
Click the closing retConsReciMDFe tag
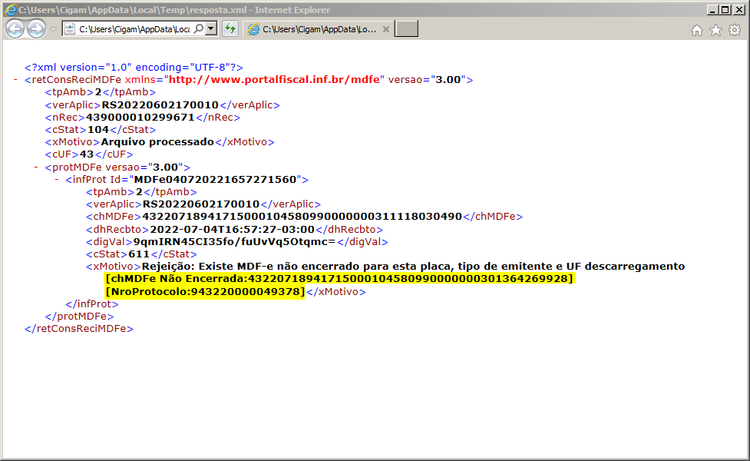pyautogui.click(x=79, y=329)
